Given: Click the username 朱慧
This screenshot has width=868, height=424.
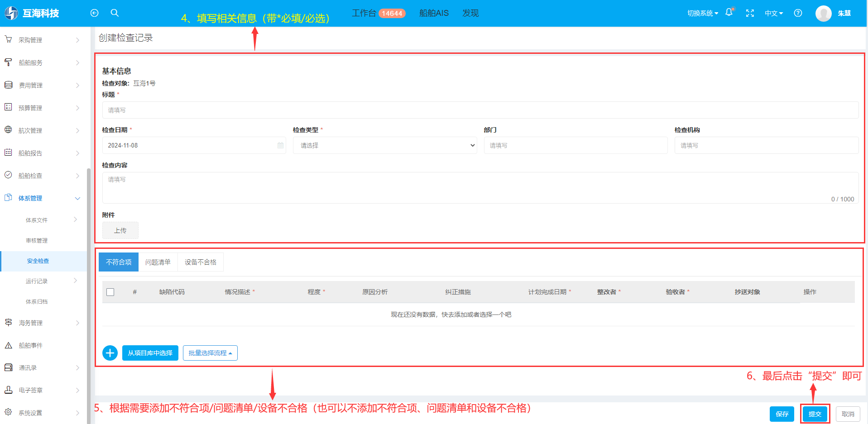Looking at the screenshot, I should coord(844,13).
